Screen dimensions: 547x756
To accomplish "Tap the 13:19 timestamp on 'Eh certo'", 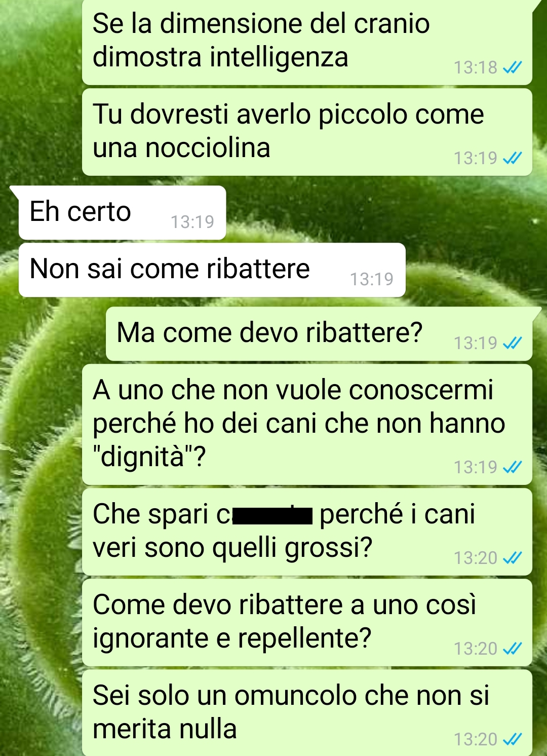I will click(192, 222).
